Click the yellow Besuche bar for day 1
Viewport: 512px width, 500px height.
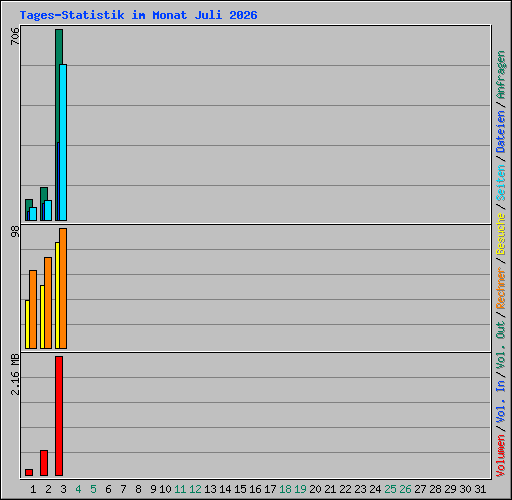27,324
